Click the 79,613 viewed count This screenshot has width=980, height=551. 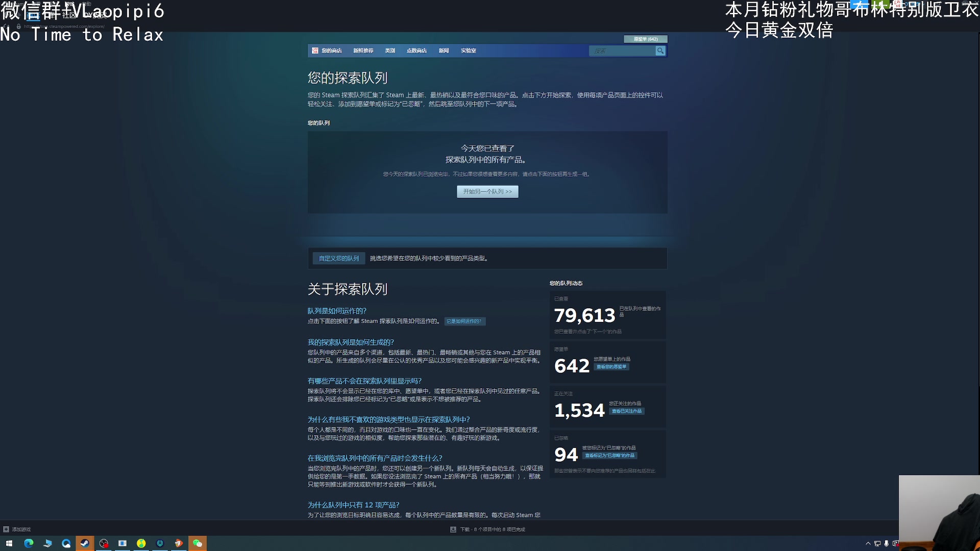585,315
